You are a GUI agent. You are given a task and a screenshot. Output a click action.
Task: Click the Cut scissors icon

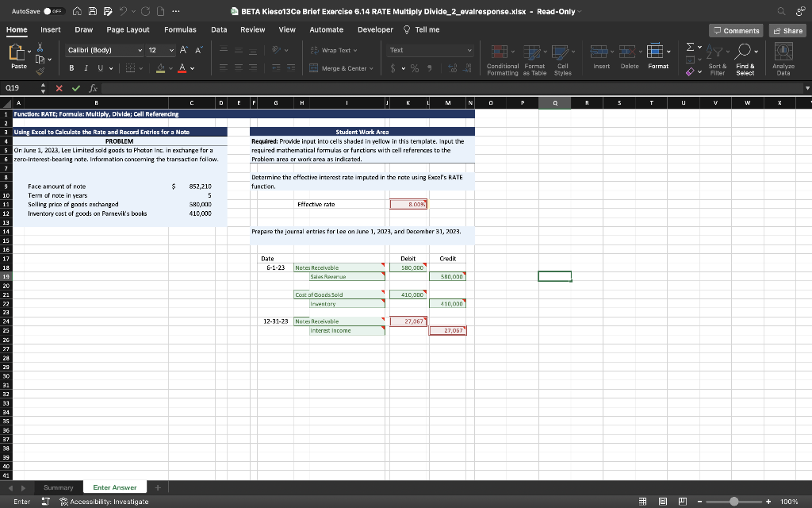pos(40,48)
